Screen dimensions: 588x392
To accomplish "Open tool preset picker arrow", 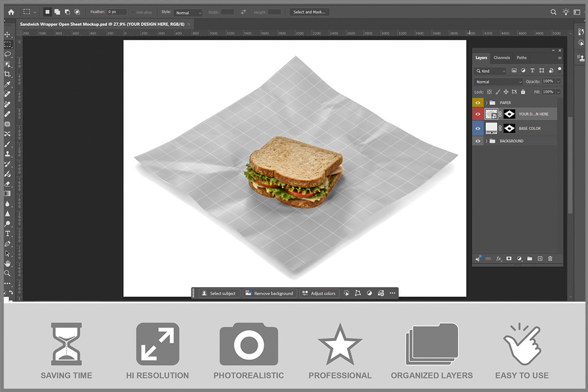I will click(x=35, y=12).
